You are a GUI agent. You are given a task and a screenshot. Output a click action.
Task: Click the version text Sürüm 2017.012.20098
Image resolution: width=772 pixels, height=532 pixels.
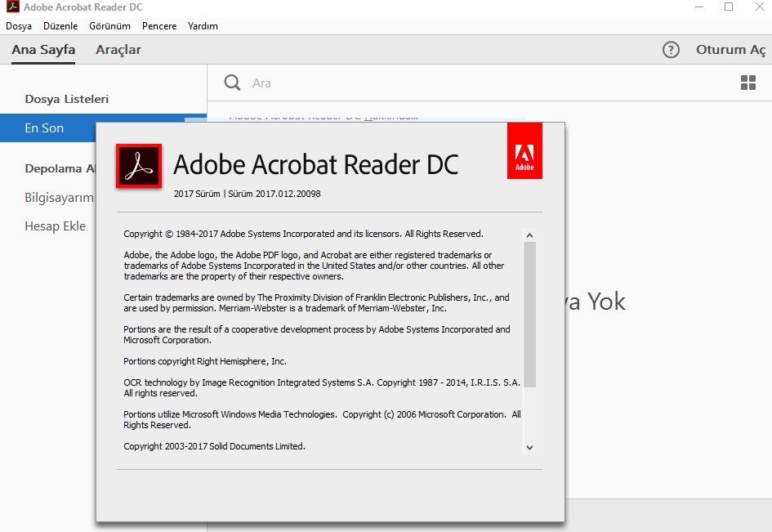pyautogui.click(x=274, y=194)
